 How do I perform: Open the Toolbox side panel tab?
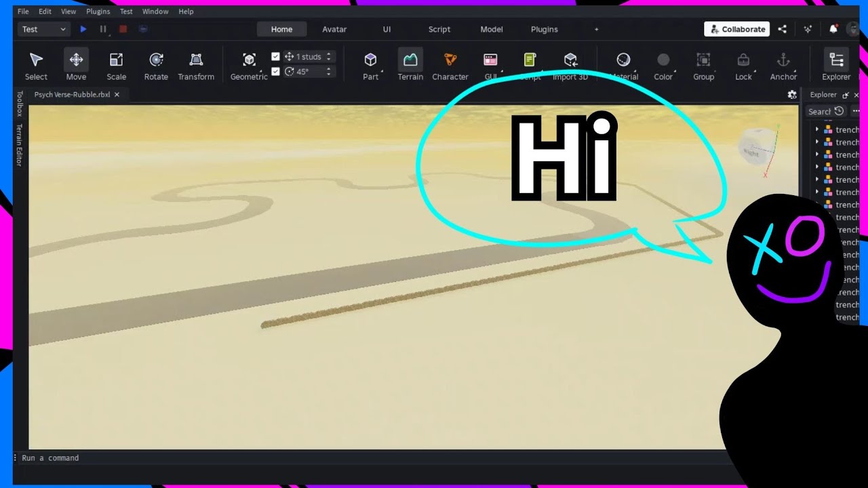20,103
